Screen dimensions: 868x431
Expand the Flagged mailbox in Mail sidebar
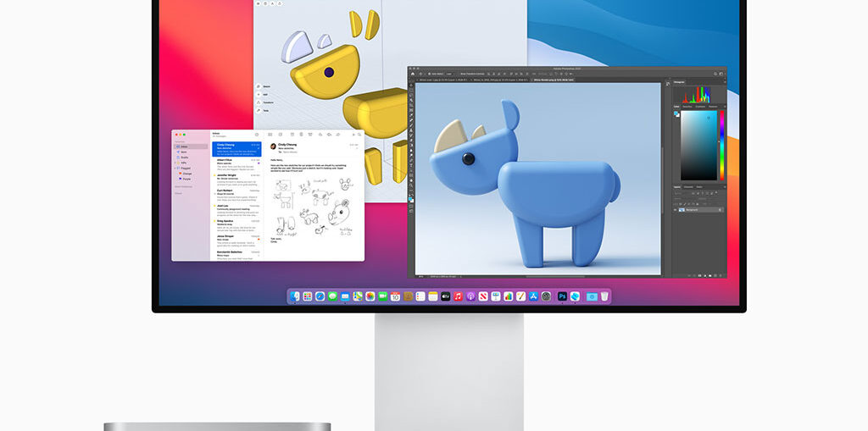(177, 168)
